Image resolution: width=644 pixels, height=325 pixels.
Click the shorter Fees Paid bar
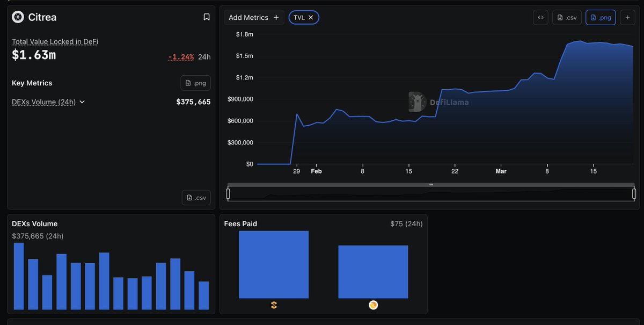tap(373, 272)
